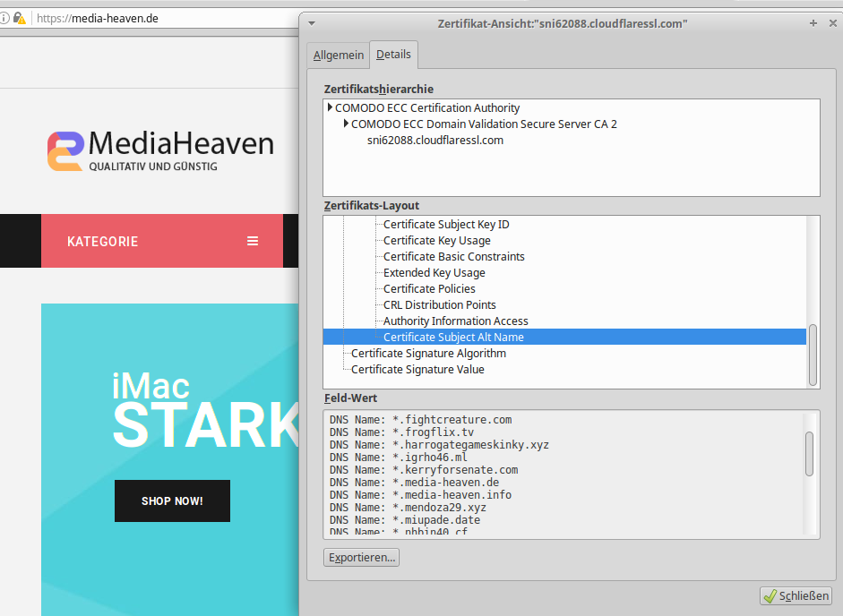Image resolution: width=843 pixels, height=616 pixels.
Task: Select COMODO ECC Certification Authority in hierarchy
Action: [427, 108]
